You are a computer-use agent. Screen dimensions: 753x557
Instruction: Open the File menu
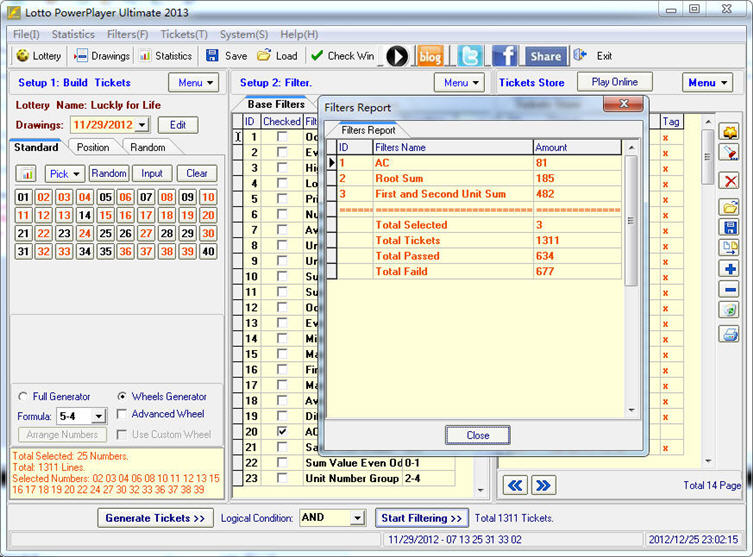point(26,35)
